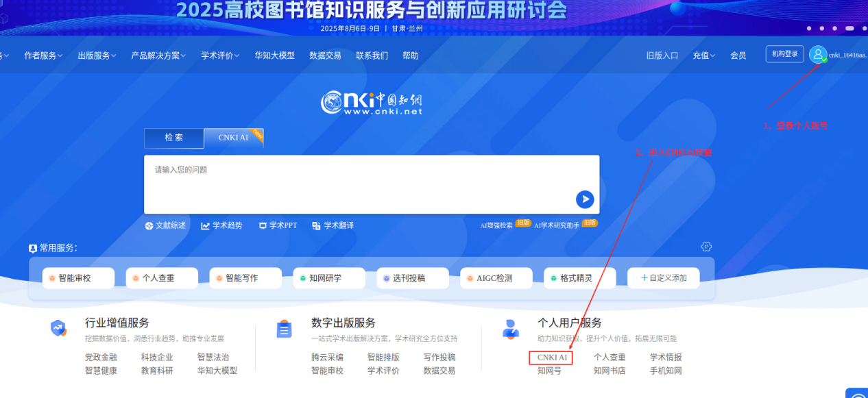The image size is (868, 398).
Task: Open the 华知大模型 menu item
Action: (274, 55)
